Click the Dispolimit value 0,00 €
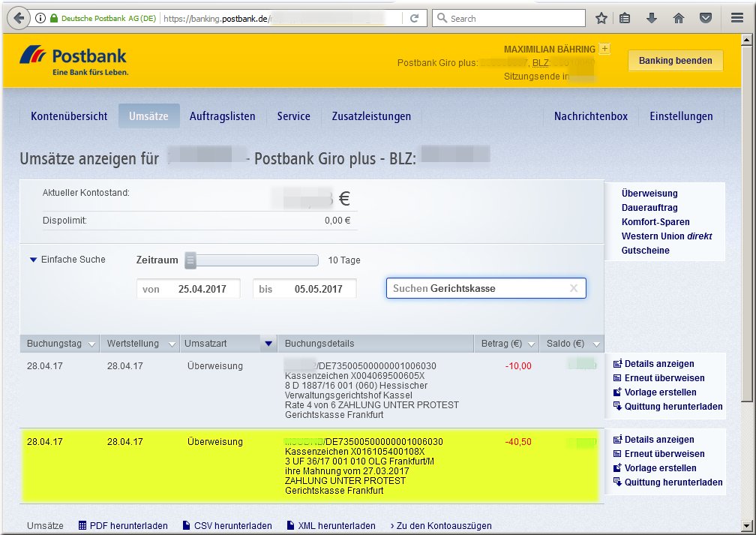This screenshot has height=535, width=756. [337, 221]
